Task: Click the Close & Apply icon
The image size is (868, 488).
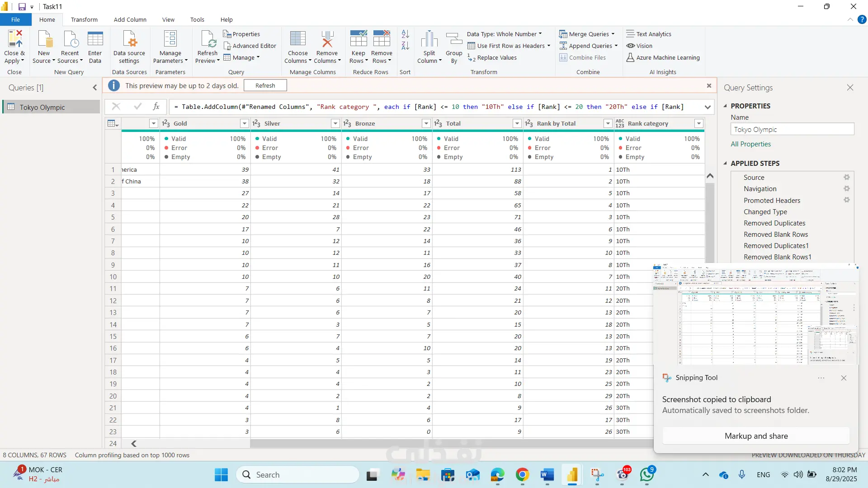Action: (x=14, y=39)
